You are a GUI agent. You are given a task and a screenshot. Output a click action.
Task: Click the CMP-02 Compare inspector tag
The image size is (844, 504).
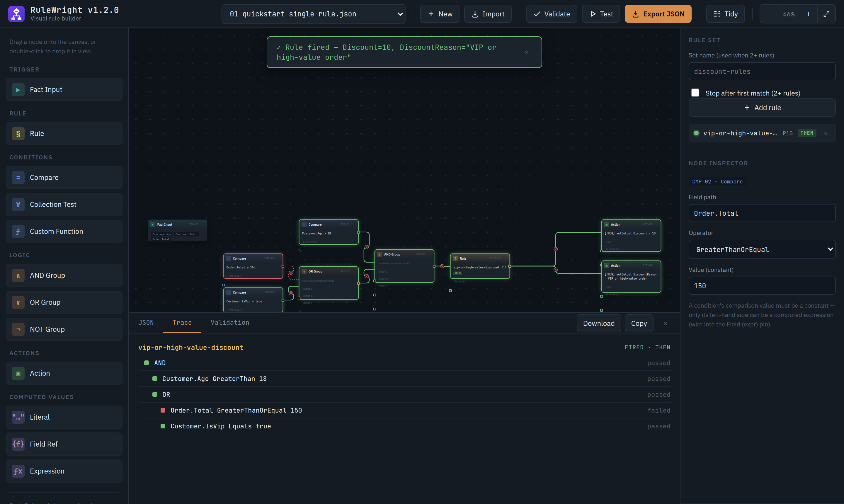click(717, 182)
